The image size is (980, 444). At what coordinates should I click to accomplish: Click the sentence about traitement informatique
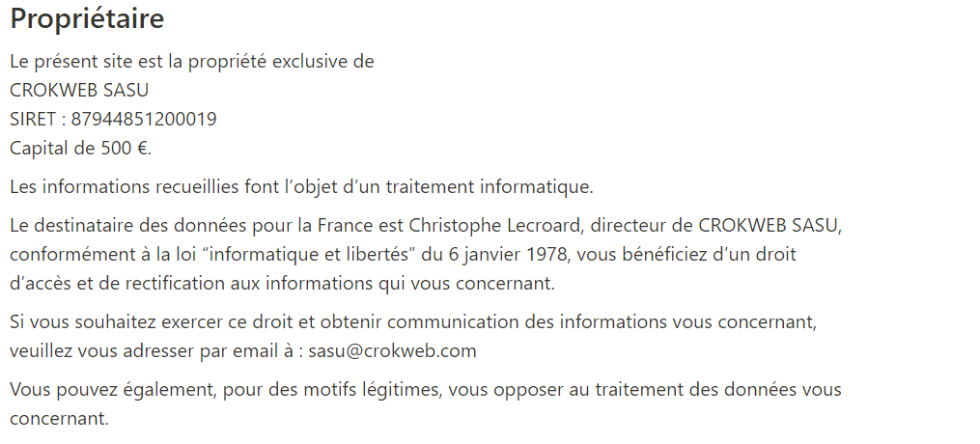click(x=301, y=186)
